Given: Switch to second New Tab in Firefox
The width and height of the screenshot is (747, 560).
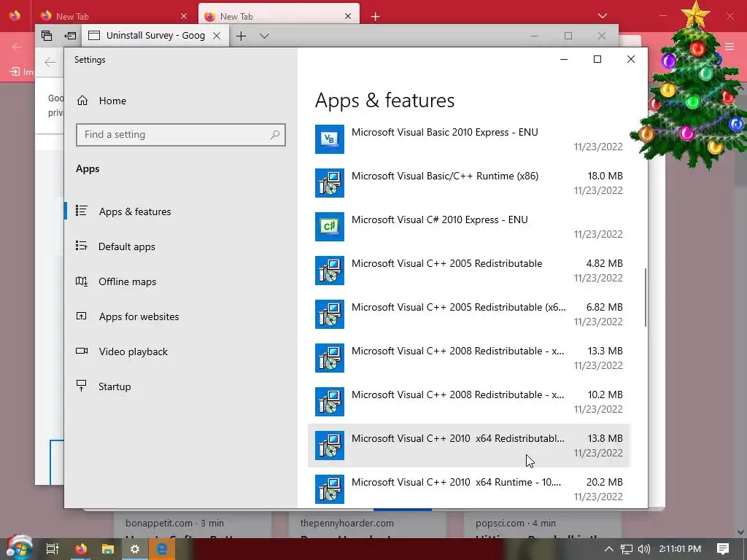Looking at the screenshot, I should coord(279,16).
